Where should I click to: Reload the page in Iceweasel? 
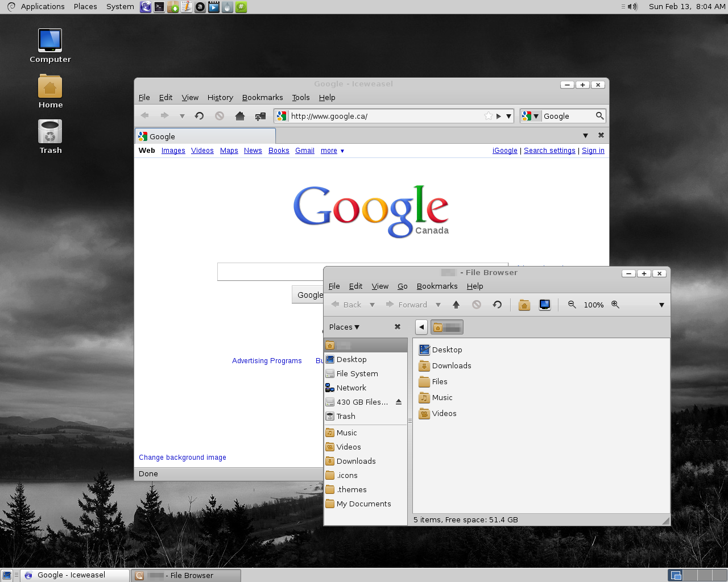tap(199, 116)
